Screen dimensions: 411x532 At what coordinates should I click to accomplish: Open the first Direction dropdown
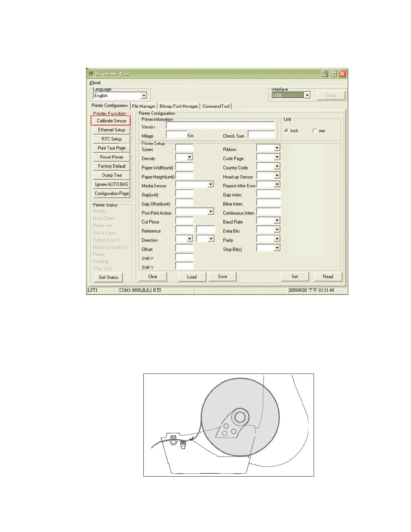pyautogui.click(x=190, y=239)
